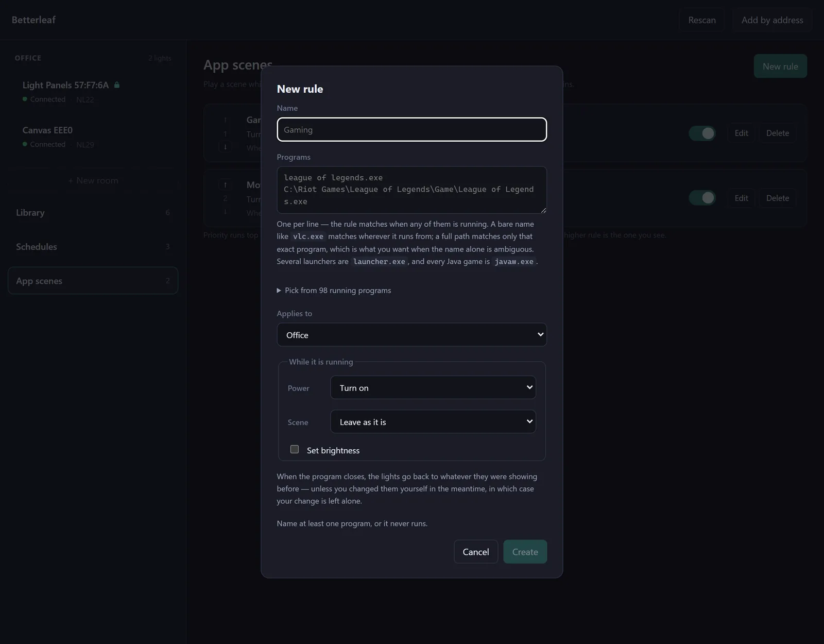824x644 pixels.
Task: Focus the Name input field
Action: (411, 129)
